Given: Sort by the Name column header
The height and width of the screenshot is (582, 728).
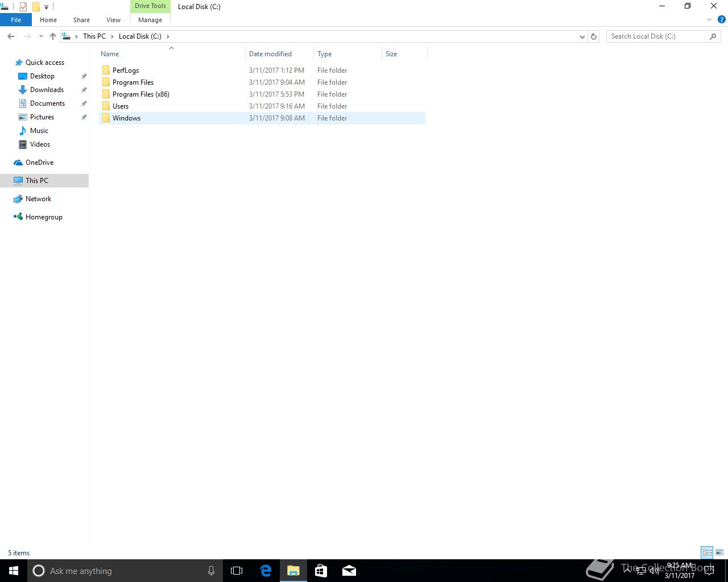Looking at the screenshot, I should [172, 54].
